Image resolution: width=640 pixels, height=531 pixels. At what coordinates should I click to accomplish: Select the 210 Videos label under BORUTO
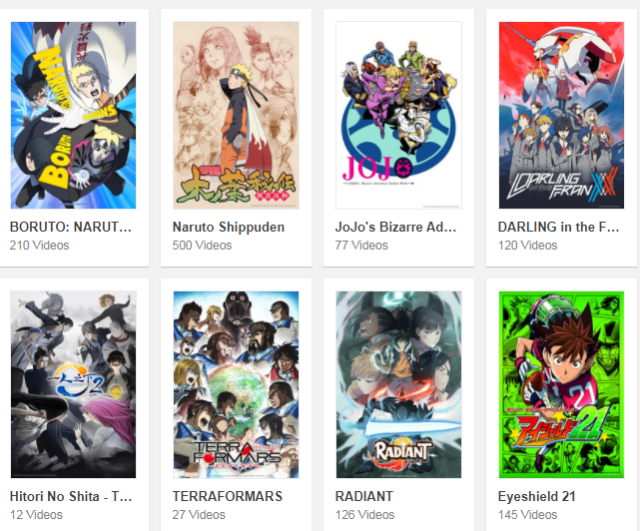click(x=40, y=245)
